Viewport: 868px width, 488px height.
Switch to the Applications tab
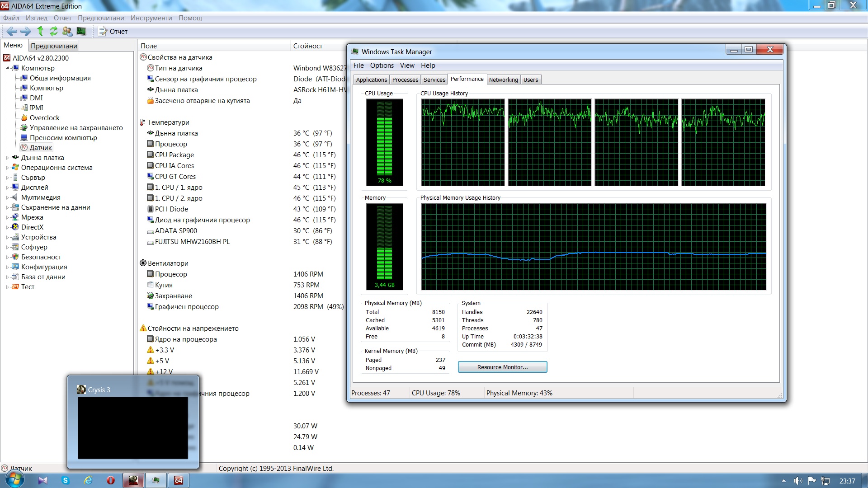coord(372,80)
